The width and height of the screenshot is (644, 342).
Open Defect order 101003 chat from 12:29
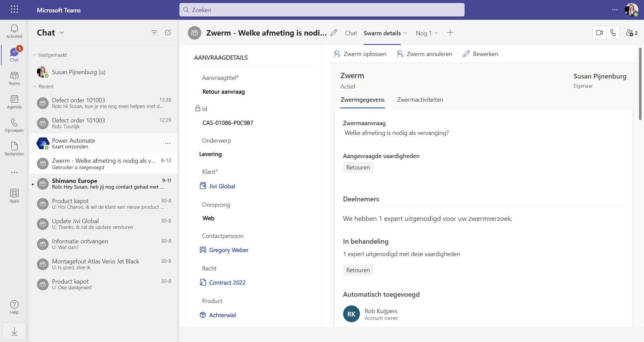[x=104, y=123]
